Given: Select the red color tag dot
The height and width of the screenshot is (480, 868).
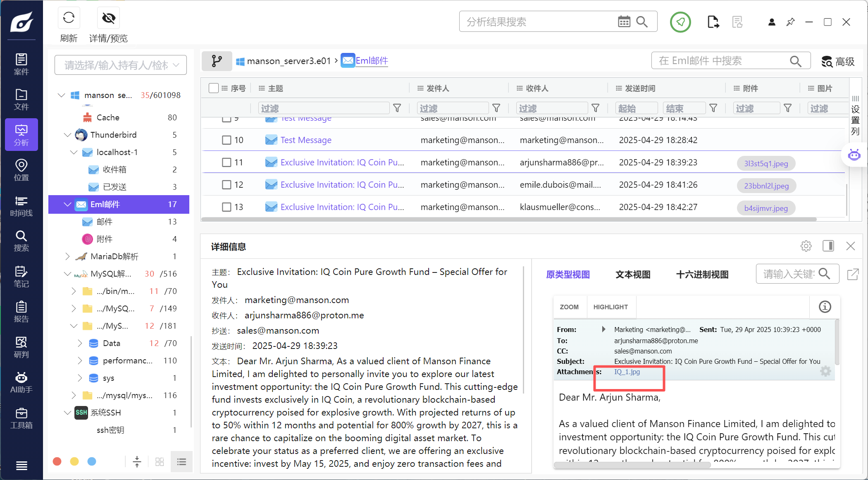Looking at the screenshot, I should [57, 461].
